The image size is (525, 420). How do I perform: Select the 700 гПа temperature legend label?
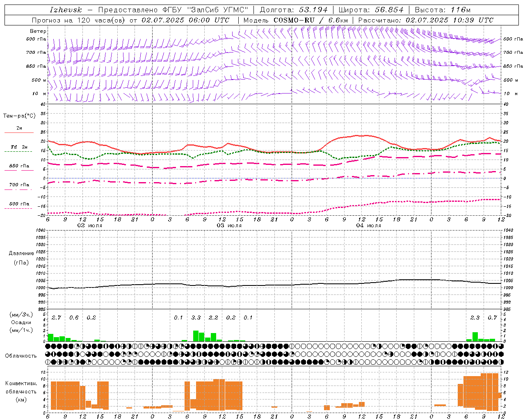pos(19,185)
